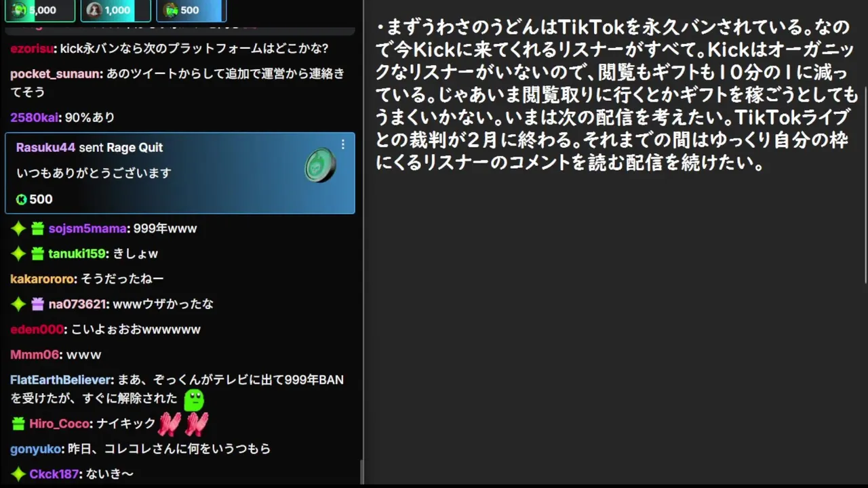This screenshot has height=488, width=868.
Task: Click the message 'きしょw'
Action: point(135,253)
